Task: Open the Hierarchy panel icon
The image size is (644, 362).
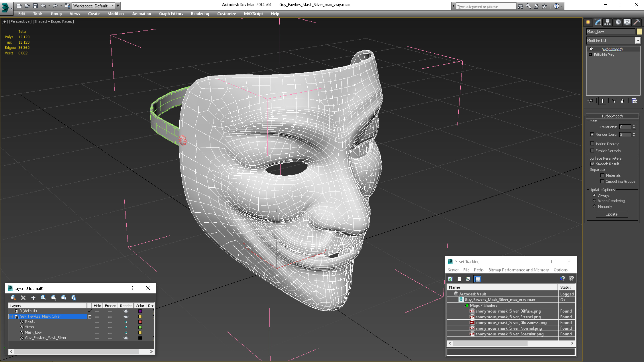Action: 608,22
